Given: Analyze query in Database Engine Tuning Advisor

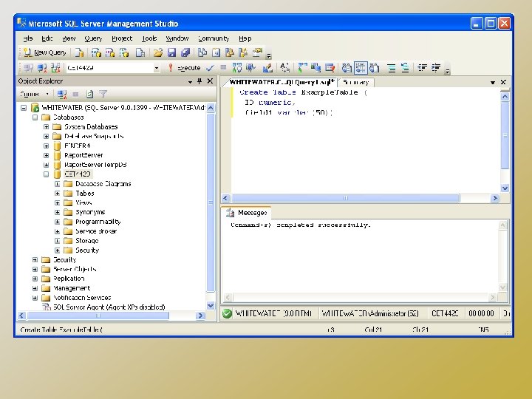Looking at the screenshot, I should point(250,68).
